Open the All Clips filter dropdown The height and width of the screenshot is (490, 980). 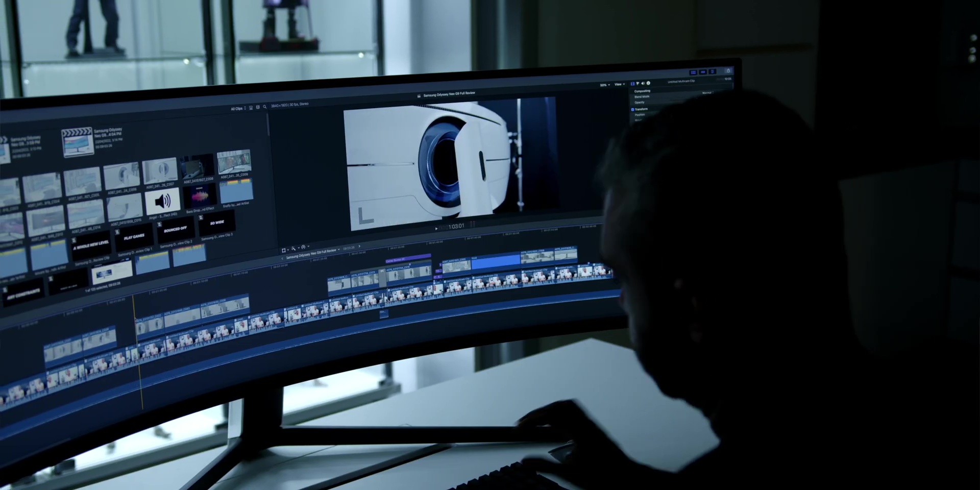click(238, 109)
